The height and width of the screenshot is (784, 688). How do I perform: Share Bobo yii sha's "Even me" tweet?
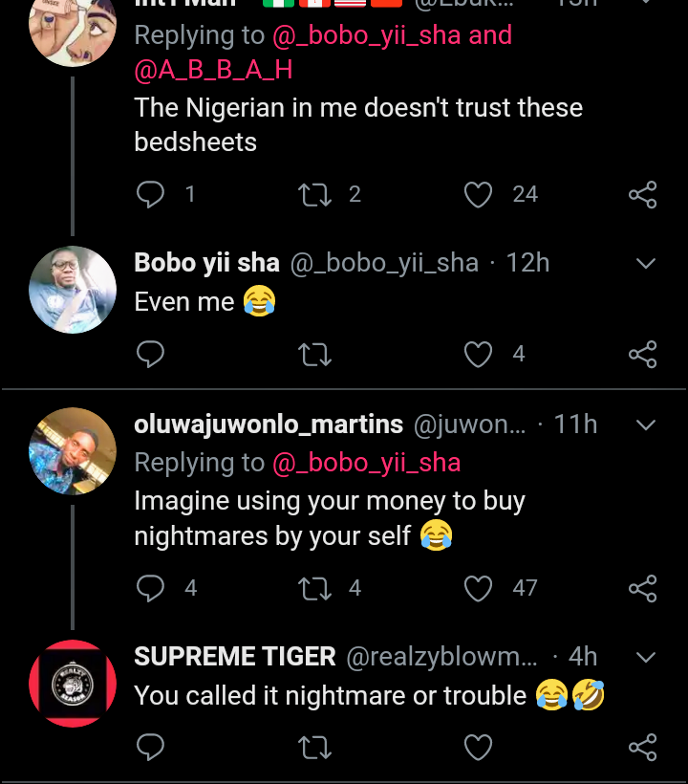point(643,355)
